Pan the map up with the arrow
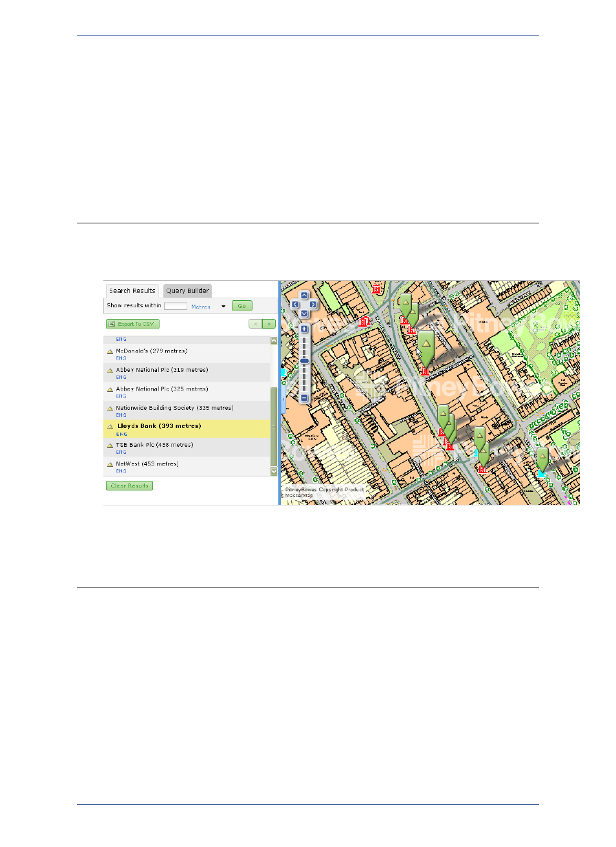The height and width of the screenshot is (847, 616). tap(304, 296)
